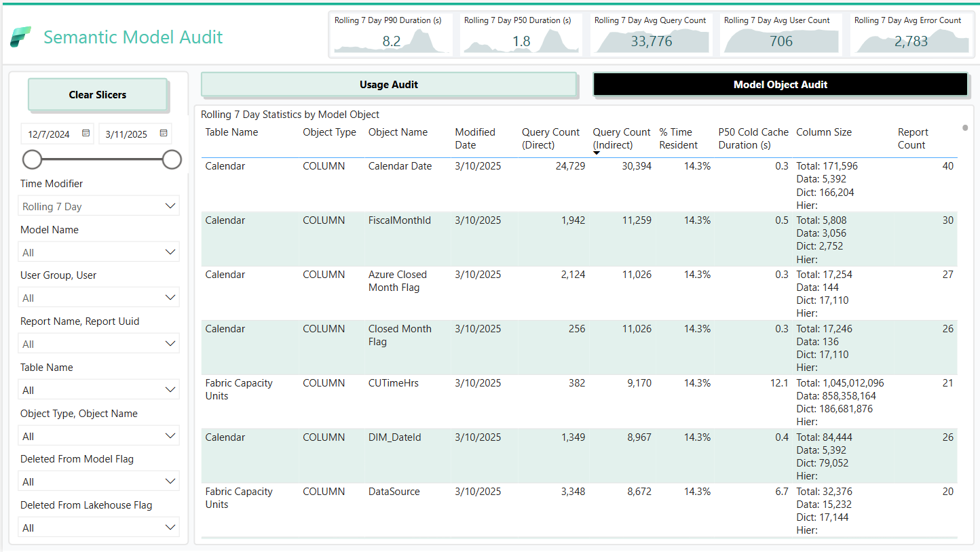
Task: Switch to the Usage Audit tab
Action: click(x=388, y=84)
